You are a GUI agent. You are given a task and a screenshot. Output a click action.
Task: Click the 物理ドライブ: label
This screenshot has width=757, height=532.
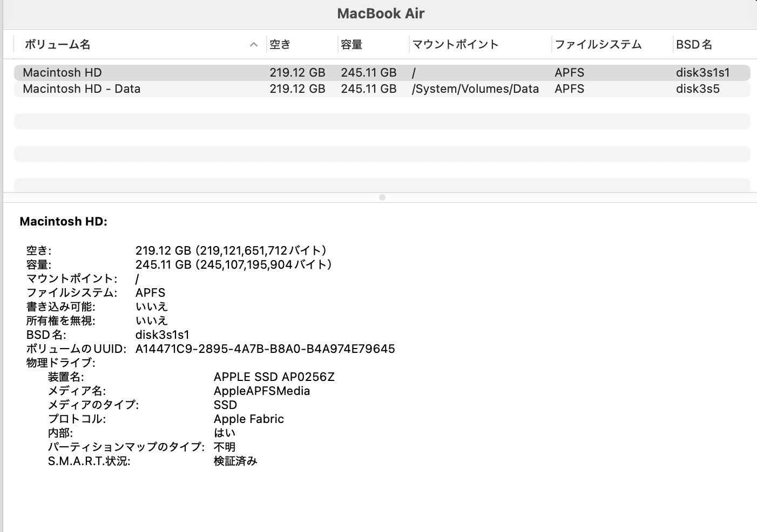(x=61, y=363)
